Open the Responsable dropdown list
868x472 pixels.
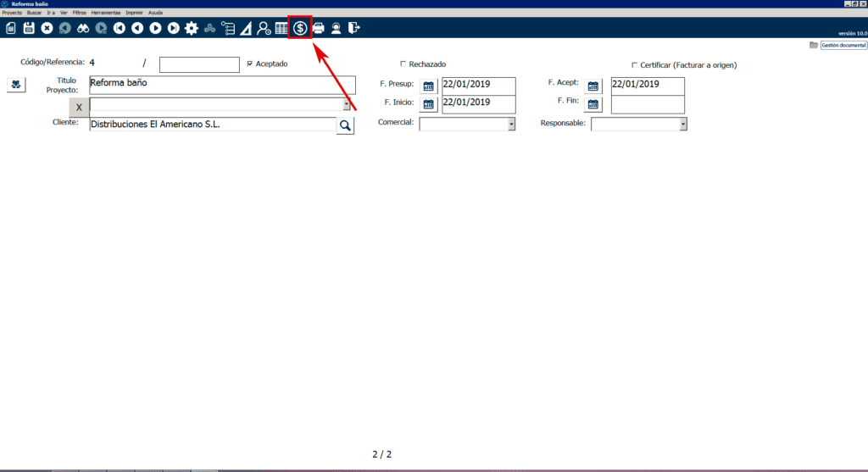tap(682, 125)
